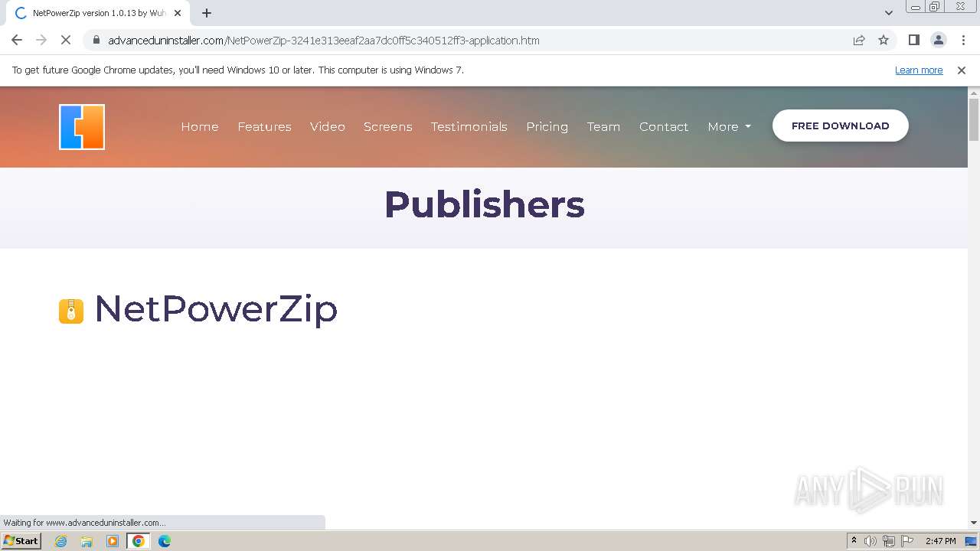Open the Video nav link

pos(328,127)
